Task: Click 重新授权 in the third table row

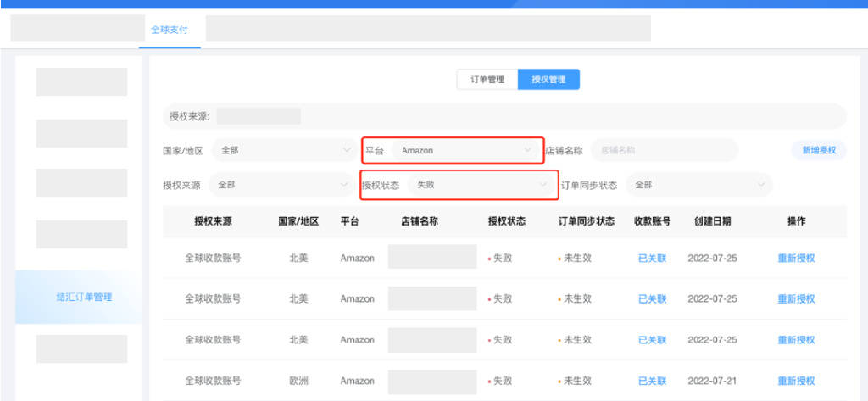Action: tap(796, 340)
